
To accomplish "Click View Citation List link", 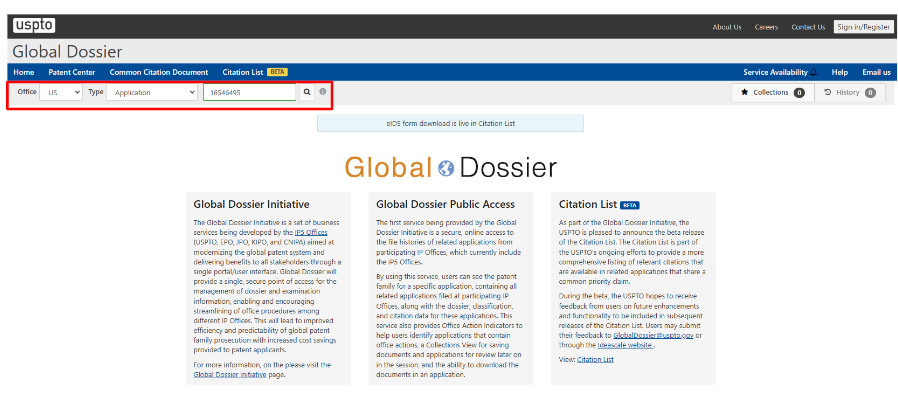I will [x=595, y=359].
